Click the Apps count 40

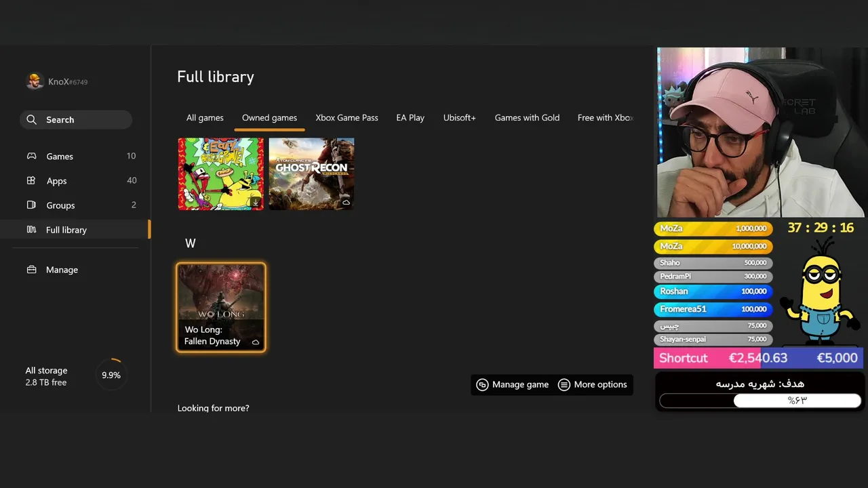coord(132,180)
